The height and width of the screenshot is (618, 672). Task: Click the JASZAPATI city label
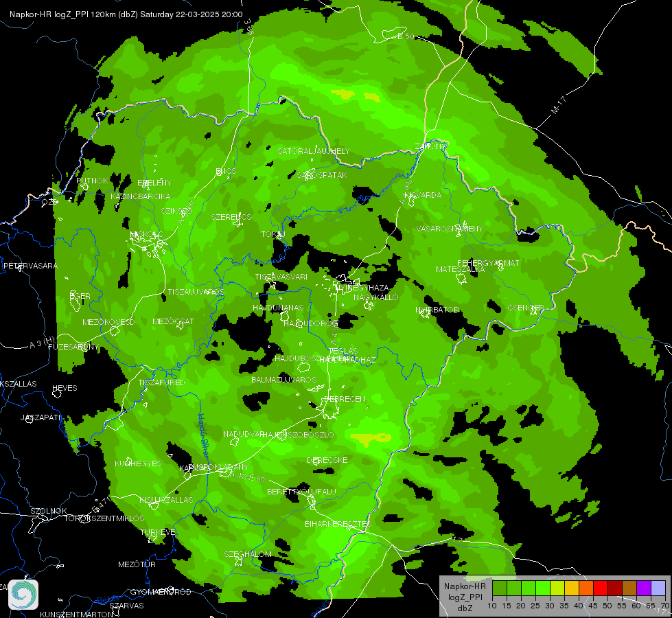[40, 417]
